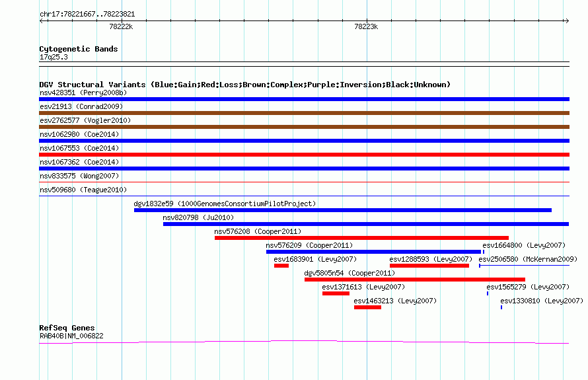The height and width of the screenshot is (380, 588).
Task: Click the label nsv428351 (Perry2008b)
Action: (83, 93)
